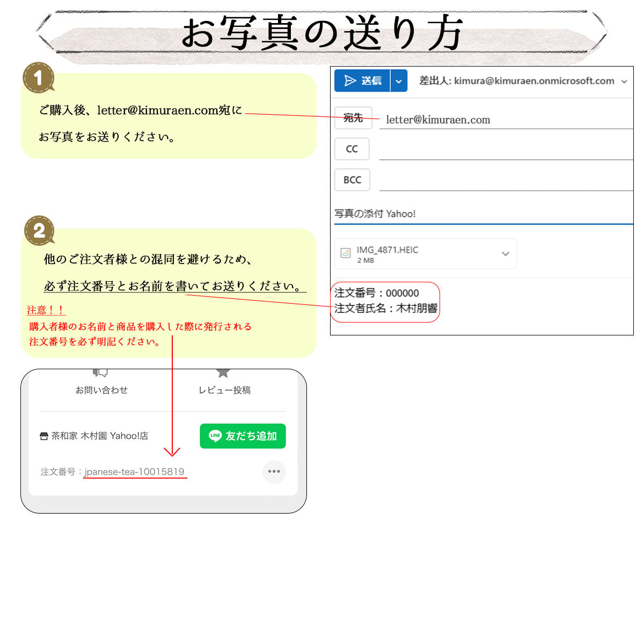The height and width of the screenshot is (644, 644).
Task: Expand the IMG_4871.HEIC attachment options chevron
Action: [x=505, y=254]
